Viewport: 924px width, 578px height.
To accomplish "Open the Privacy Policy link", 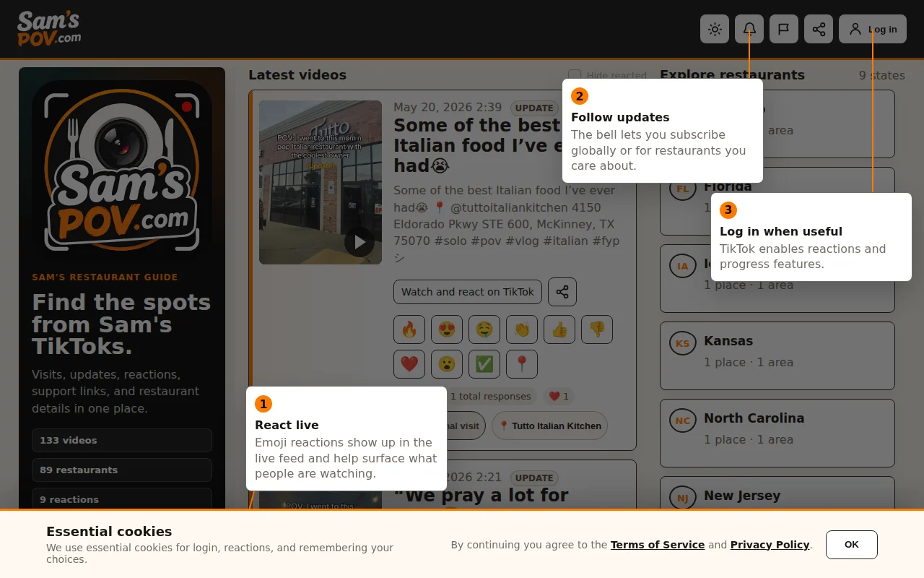I will click(770, 545).
